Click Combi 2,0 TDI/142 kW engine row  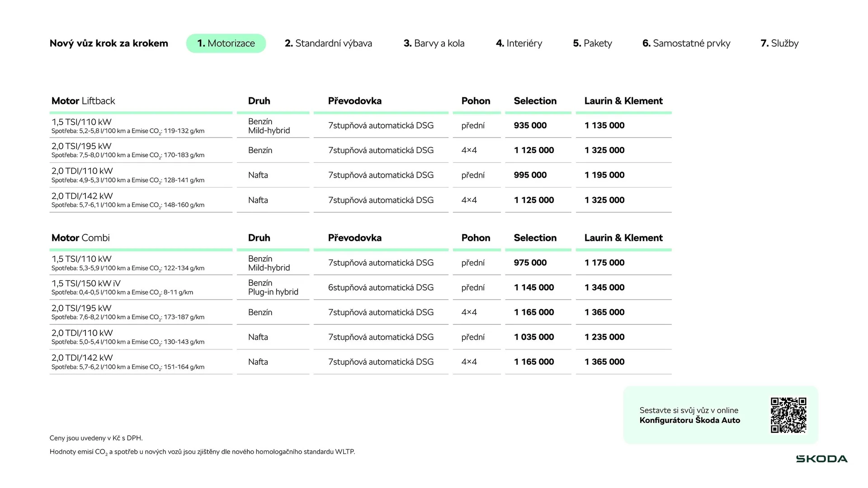[x=361, y=362]
